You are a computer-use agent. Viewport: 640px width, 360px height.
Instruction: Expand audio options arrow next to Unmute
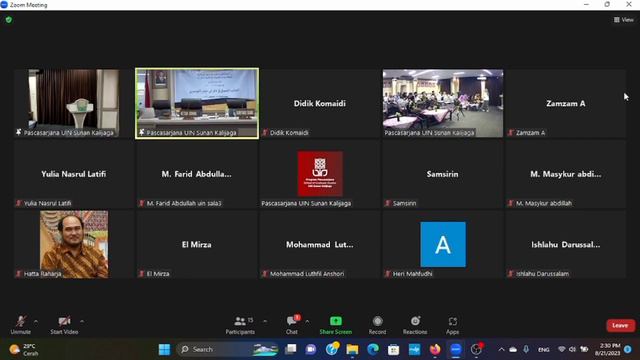36,322
